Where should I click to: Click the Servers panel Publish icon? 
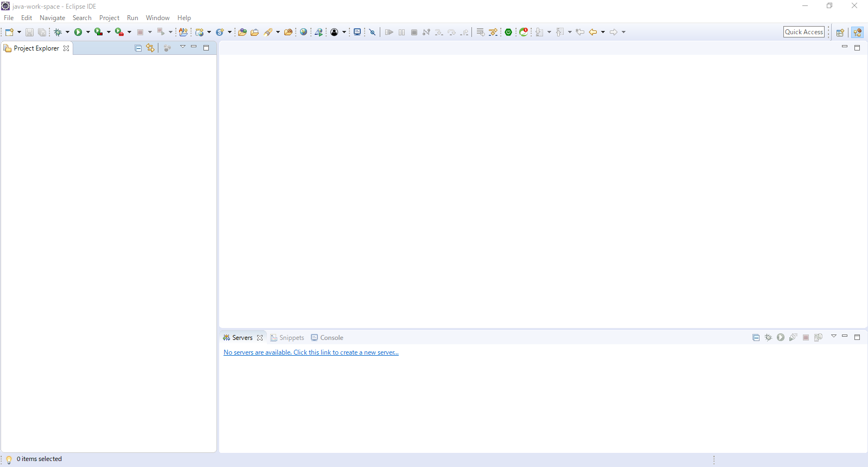pyautogui.click(x=818, y=337)
